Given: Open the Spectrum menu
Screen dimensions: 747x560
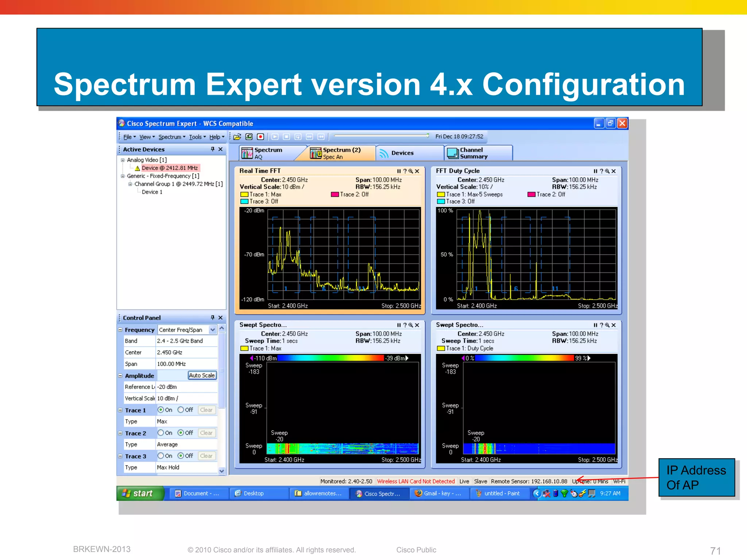Looking at the screenshot, I should point(172,137).
